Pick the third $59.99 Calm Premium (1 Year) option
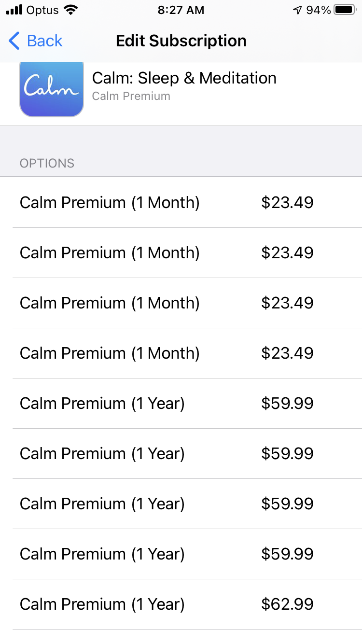The width and height of the screenshot is (362, 644). coord(181,504)
